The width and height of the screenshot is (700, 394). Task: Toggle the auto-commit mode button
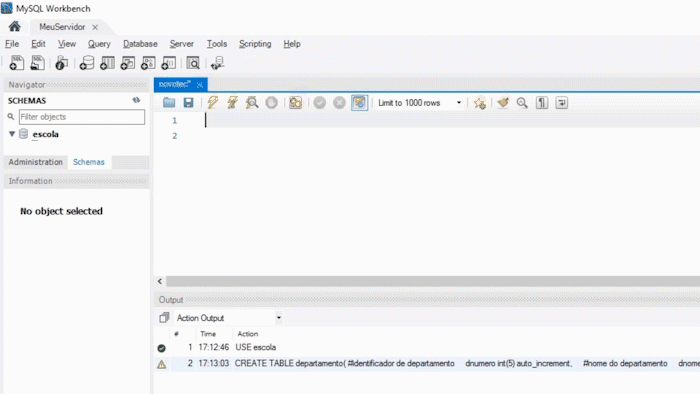click(x=359, y=103)
